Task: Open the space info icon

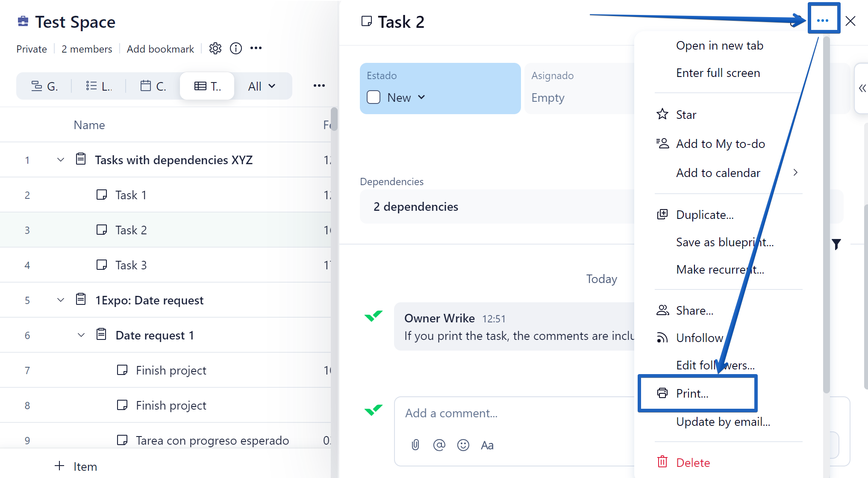Action: pyautogui.click(x=236, y=48)
